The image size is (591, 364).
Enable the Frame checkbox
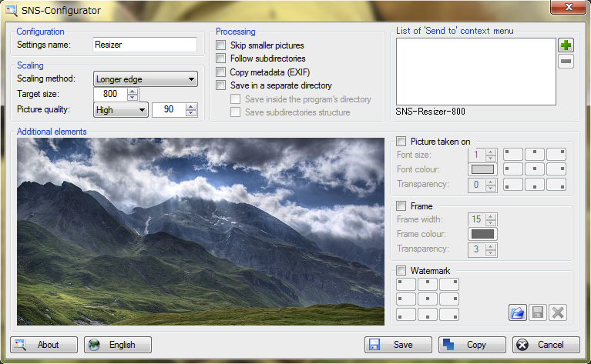401,206
